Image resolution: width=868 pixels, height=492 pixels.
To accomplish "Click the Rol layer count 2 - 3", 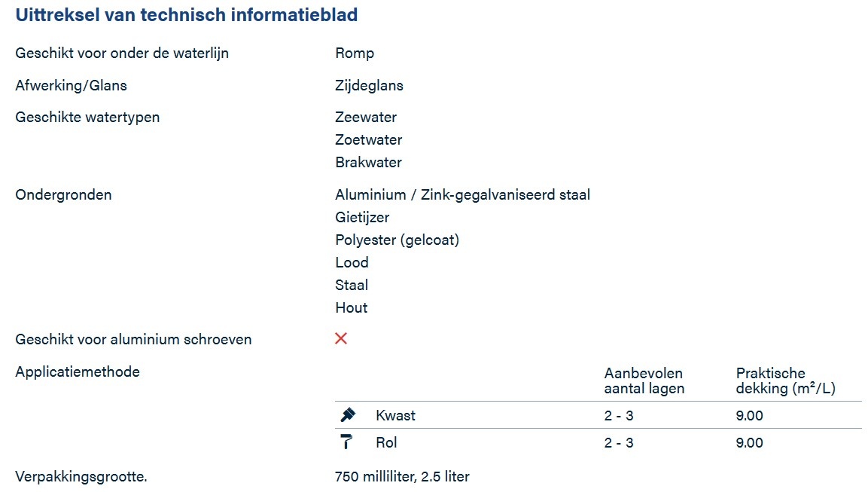I will click(619, 443).
